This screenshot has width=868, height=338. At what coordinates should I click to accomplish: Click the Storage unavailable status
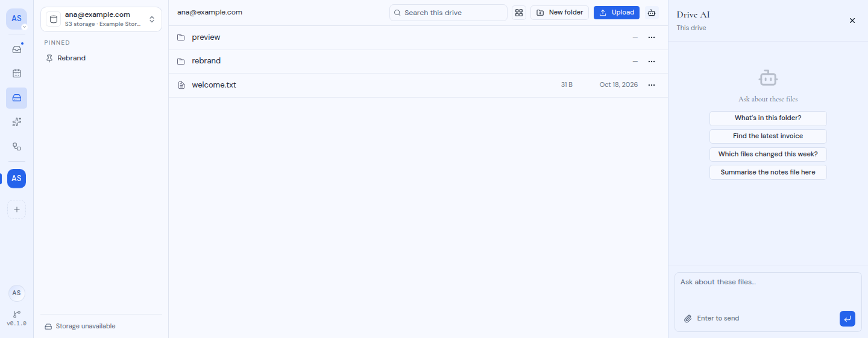pyautogui.click(x=80, y=326)
